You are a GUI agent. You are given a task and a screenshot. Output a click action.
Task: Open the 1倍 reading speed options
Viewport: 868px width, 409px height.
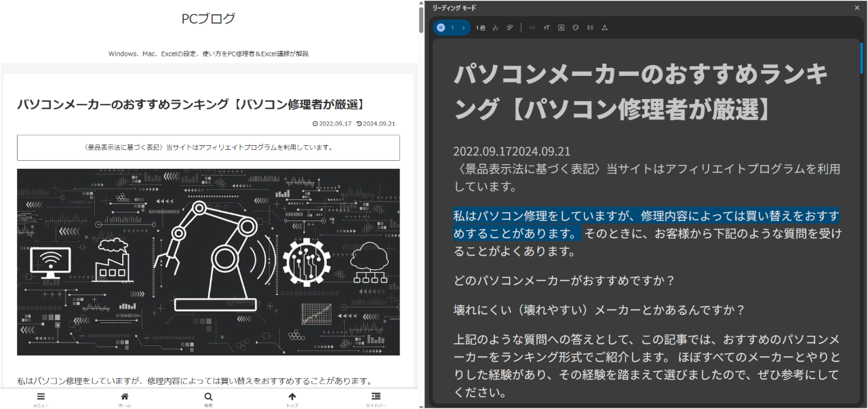(481, 27)
